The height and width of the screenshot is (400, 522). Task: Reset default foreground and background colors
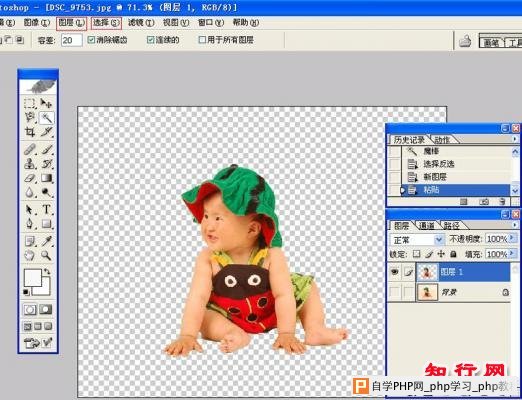[26, 292]
